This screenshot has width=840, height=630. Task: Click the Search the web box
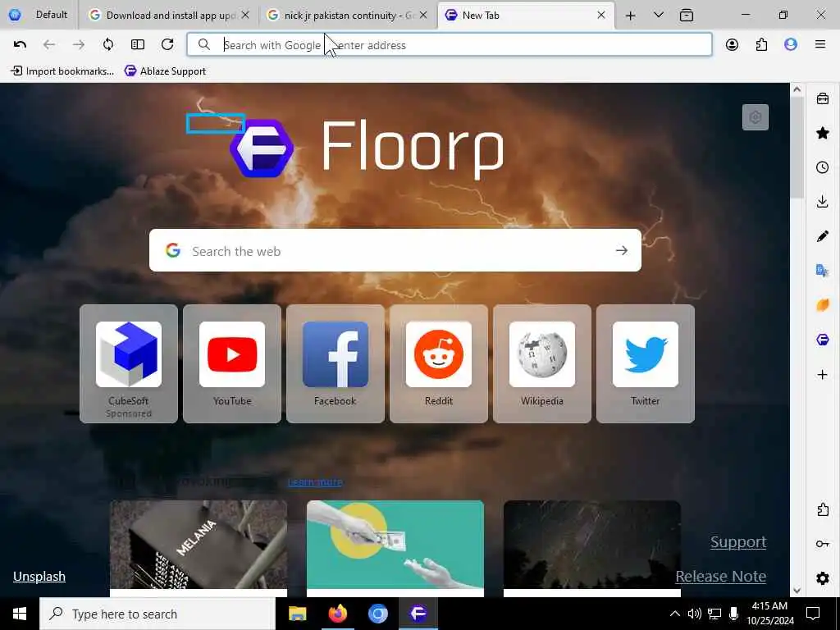395,250
